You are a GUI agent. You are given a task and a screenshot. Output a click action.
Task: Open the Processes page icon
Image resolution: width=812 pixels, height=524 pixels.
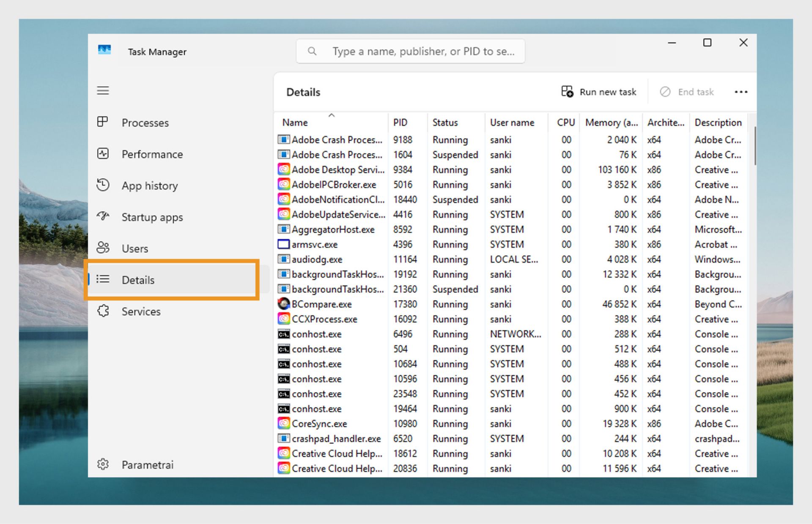[x=103, y=122]
